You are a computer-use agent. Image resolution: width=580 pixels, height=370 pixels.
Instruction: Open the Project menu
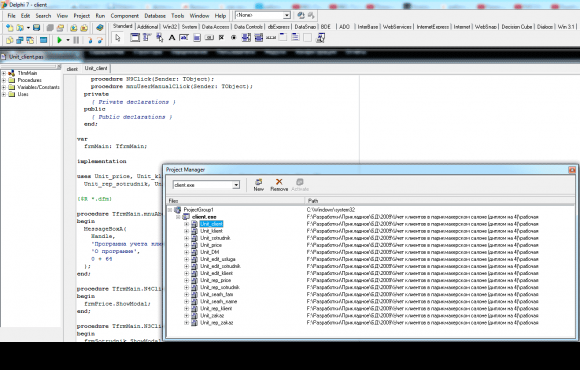81,16
